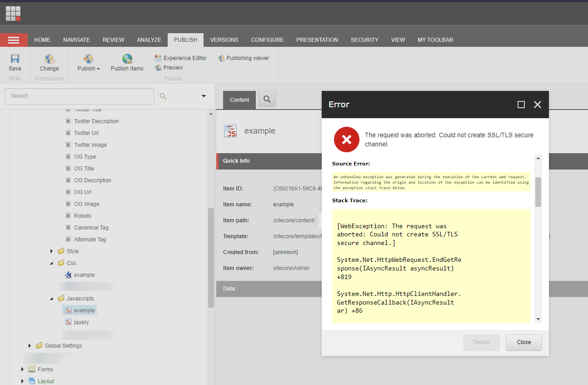Click the OG Type item icon
This screenshot has height=385, width=588.
pyautogui.click(x=68, y=157)
